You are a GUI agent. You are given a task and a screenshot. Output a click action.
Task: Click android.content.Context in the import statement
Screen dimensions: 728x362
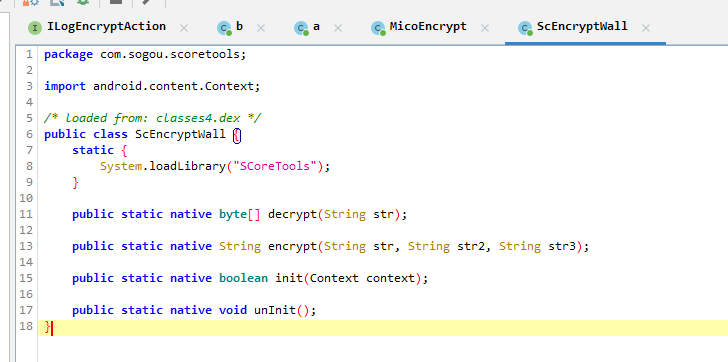pyautogui.click(x=173, y=86)
